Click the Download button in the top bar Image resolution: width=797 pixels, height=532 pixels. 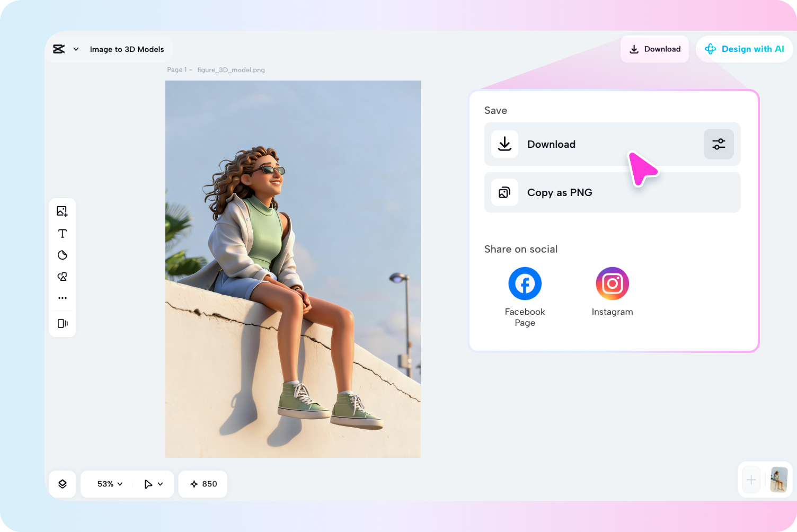pos(654,49)
